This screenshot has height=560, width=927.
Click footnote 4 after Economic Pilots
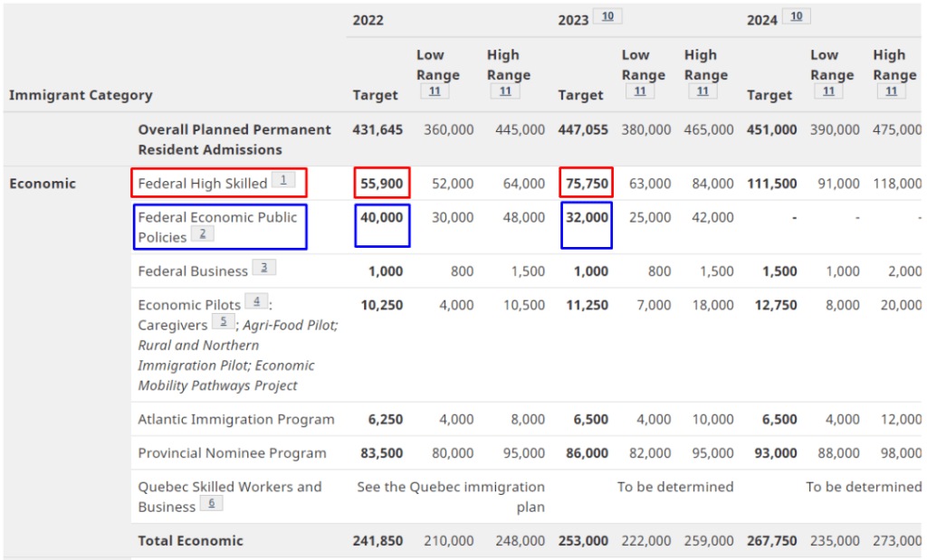[x=256, y=301]
